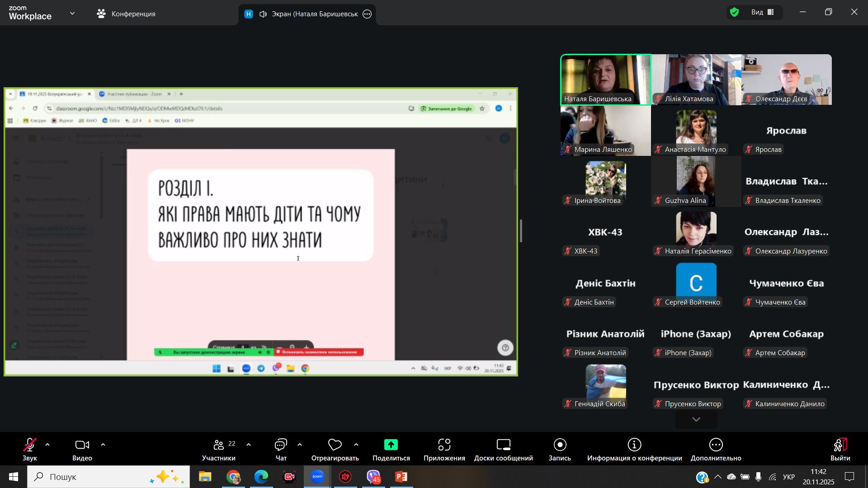The height and width of the screenshot is (488, 868).
Task: Expand audio settings arrow beside Звук
Action: pyautogui.click(x=47, y=445)
